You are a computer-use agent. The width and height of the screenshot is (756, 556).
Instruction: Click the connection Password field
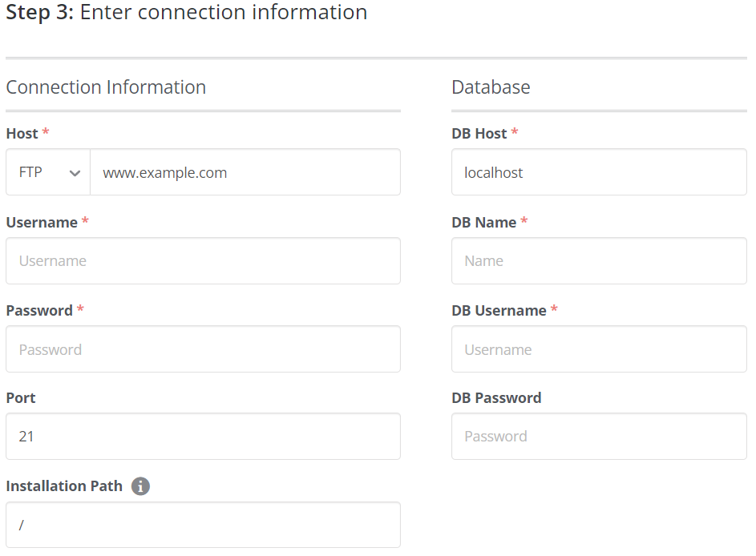[203, 349]
